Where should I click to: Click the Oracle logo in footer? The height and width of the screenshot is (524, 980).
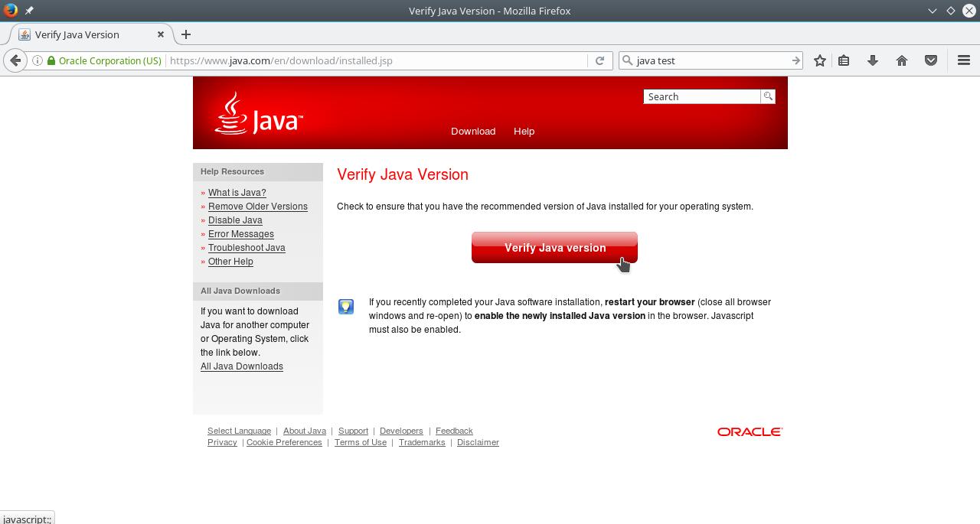click(750, 432)
